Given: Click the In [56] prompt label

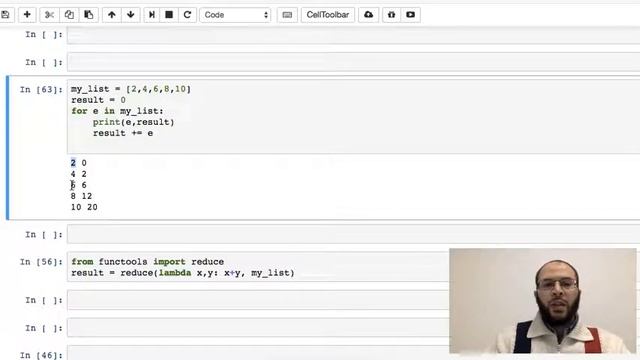Looking at the screenshot, I should point(41,262).
